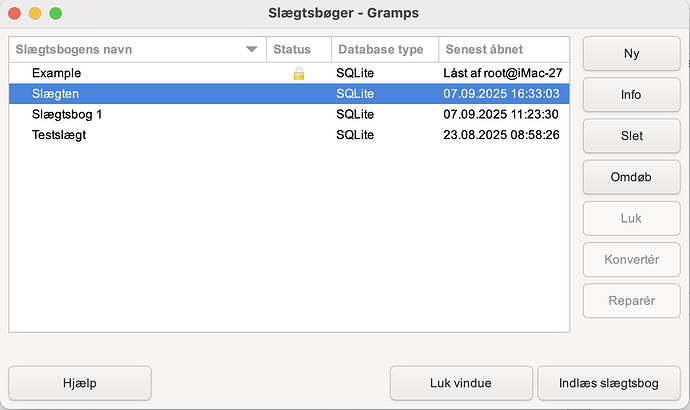Open Info for the selected tree

click(631, 95)
